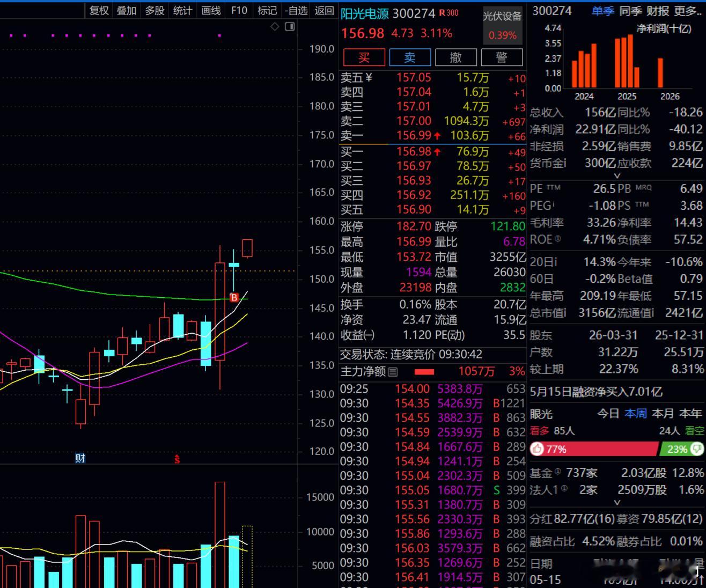
Task: Click the 阳光电源 stock name
Action: (x=365, y=13)
